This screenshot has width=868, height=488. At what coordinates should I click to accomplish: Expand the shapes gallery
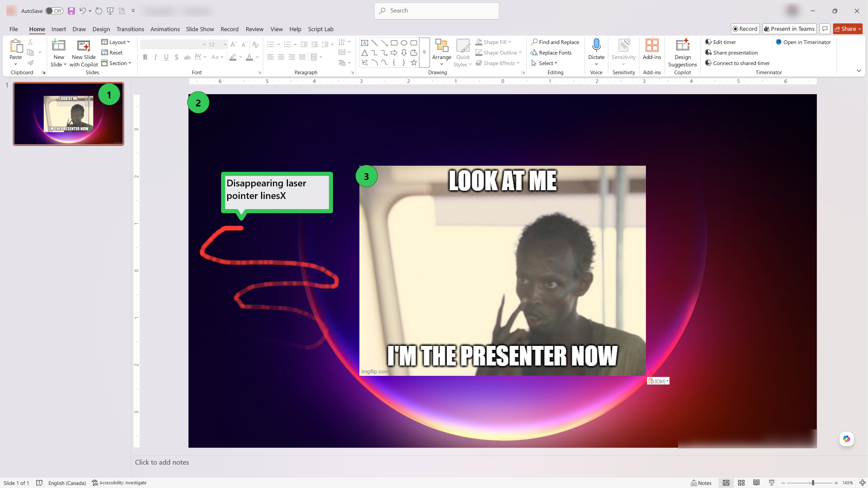click(x=424, y=53)
